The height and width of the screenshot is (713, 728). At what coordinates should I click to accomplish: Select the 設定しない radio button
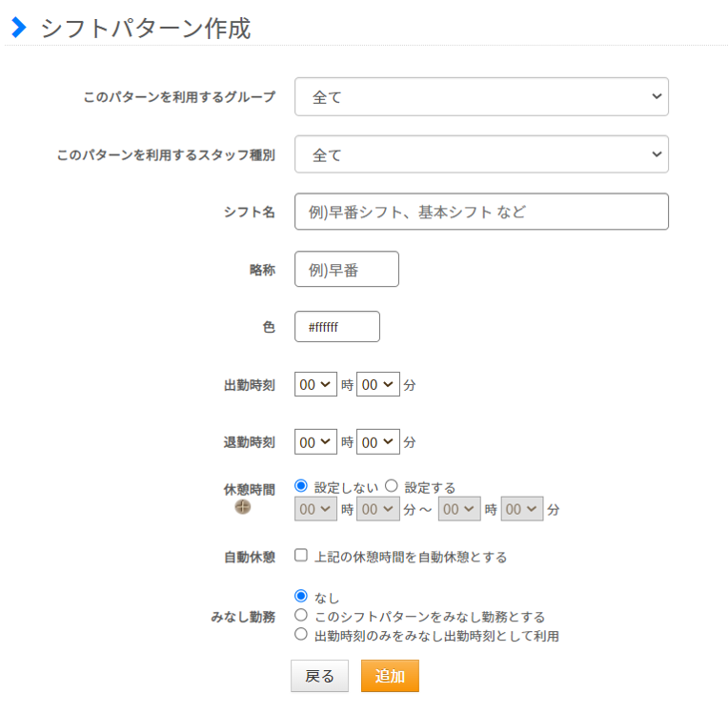(x=301, y=486)
